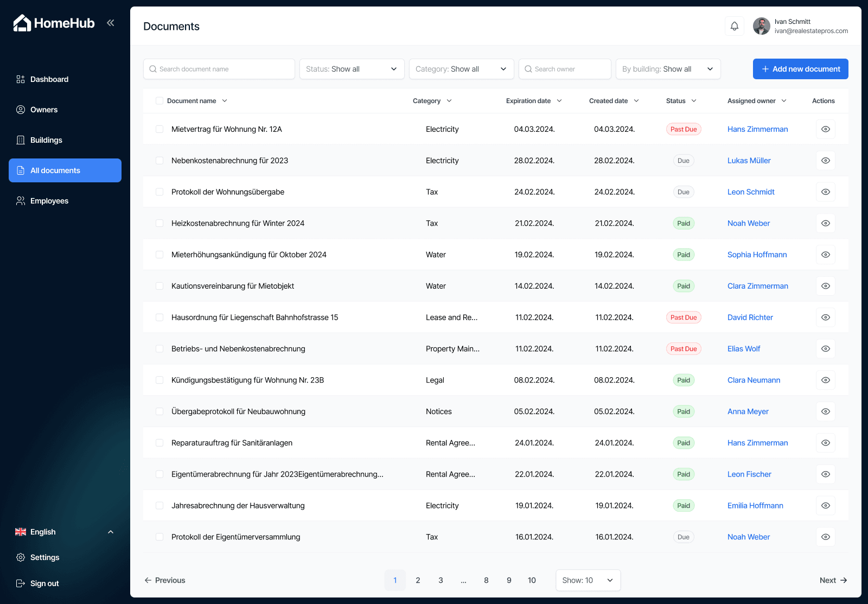Expand the English language selector
868x604 pixels.
click(x=65, y=532)
